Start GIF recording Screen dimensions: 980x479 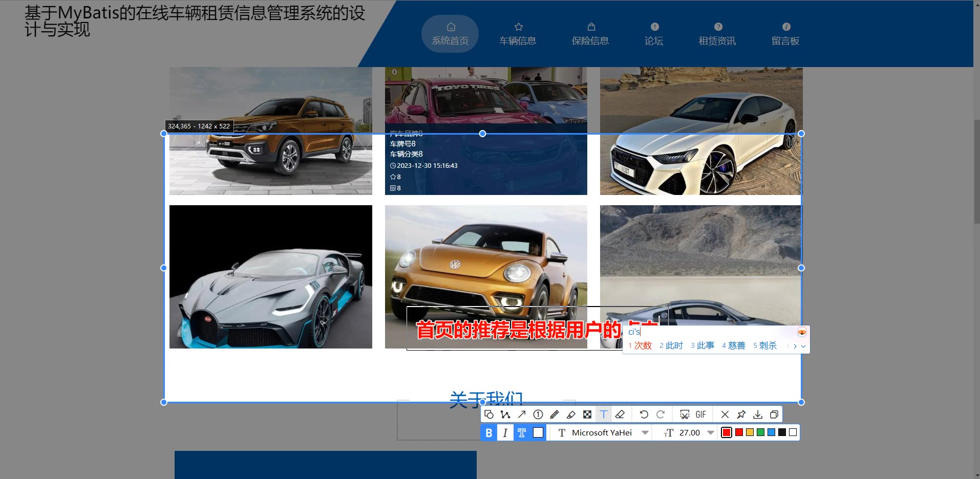(701, 415)
